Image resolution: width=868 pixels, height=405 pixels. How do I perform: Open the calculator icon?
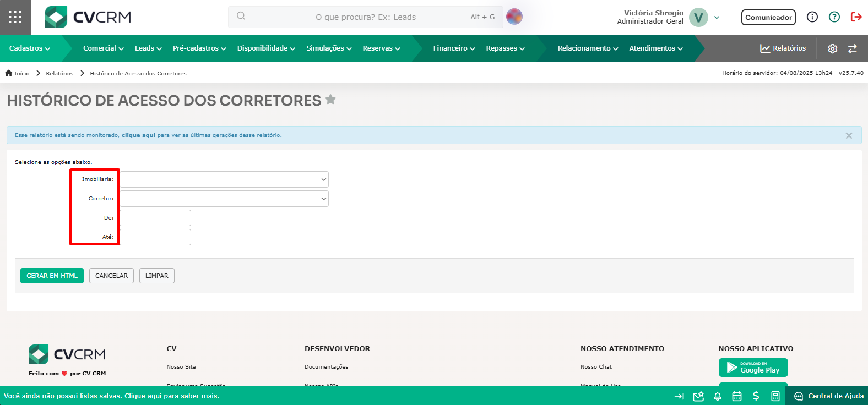point(775,396)
